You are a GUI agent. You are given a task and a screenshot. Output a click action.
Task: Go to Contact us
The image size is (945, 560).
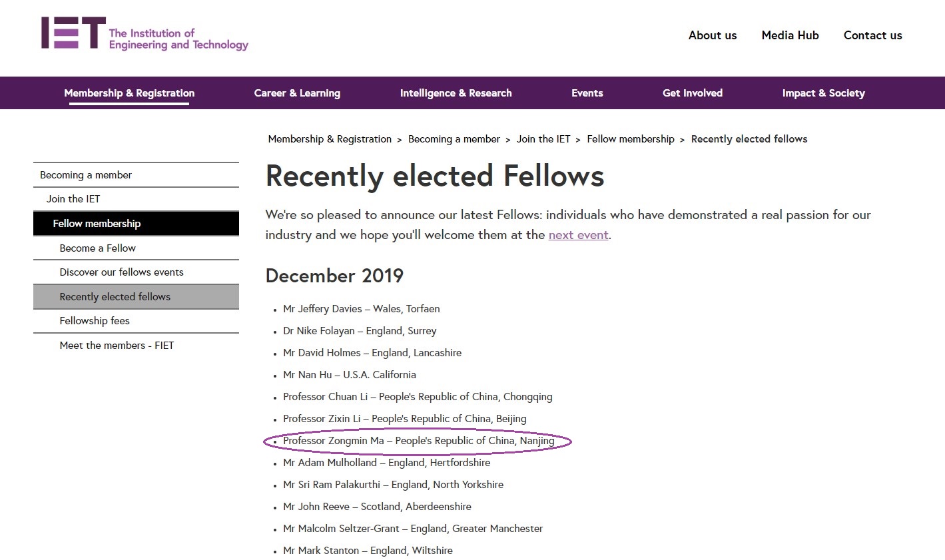[872, 35]
